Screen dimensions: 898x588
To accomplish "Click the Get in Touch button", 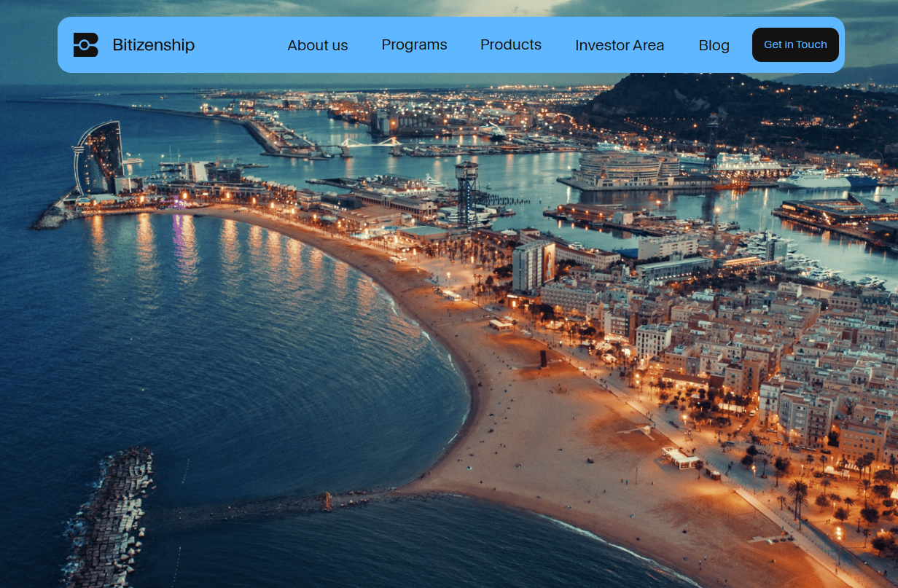I will pos(795,44).
